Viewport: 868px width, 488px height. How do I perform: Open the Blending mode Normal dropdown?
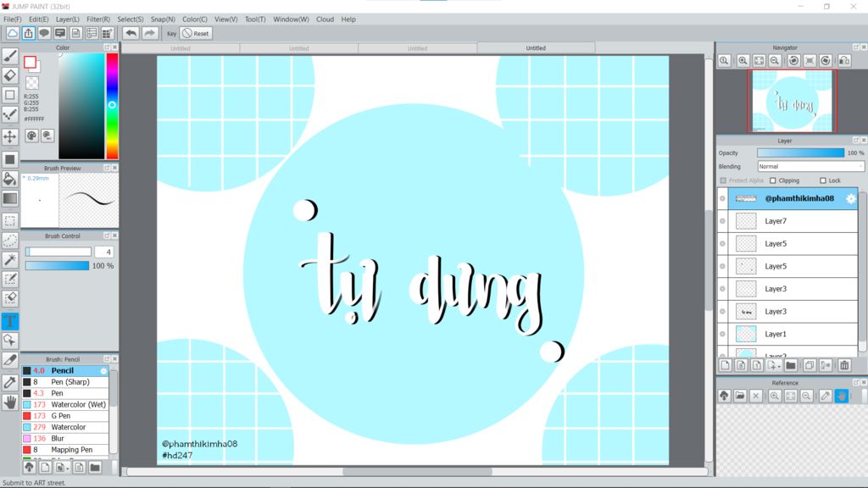point(810,167)
